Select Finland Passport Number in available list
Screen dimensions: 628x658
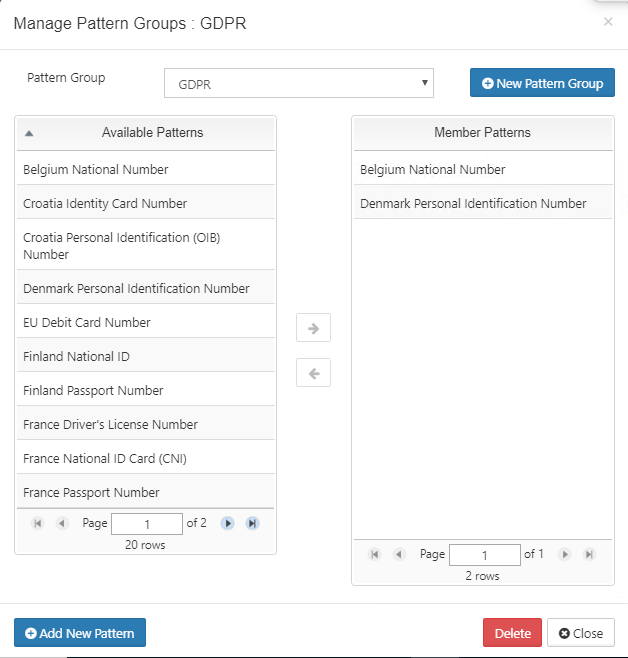pos(93,390)
